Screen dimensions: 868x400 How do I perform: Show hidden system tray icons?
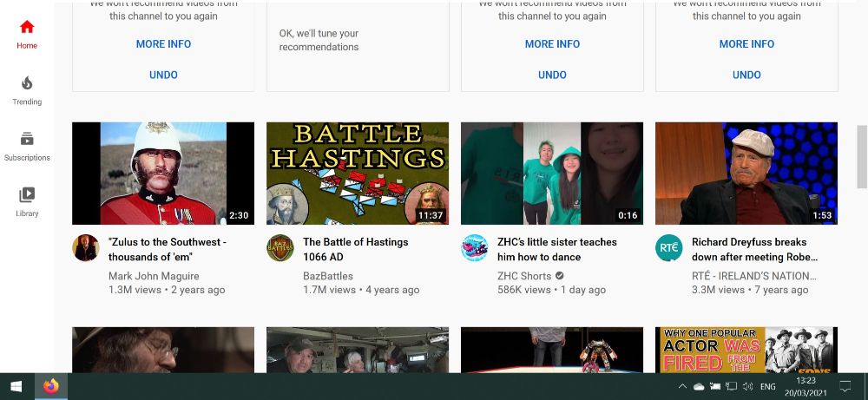click(682, 387)
